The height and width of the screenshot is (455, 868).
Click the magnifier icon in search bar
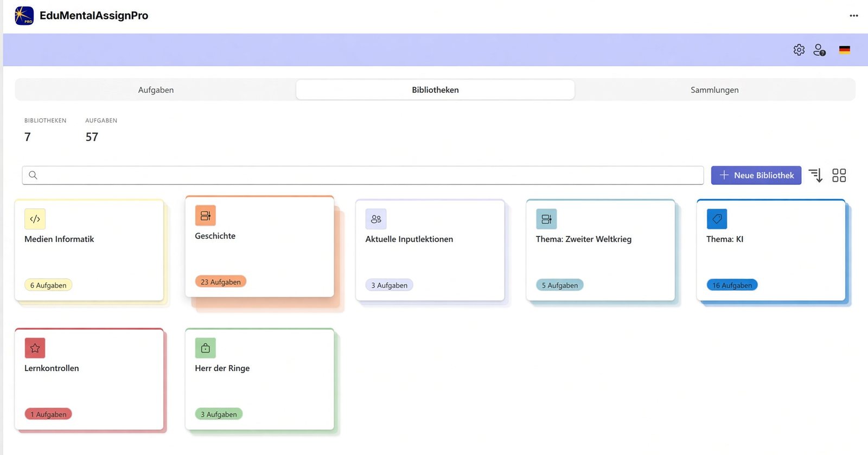[33, 175]
